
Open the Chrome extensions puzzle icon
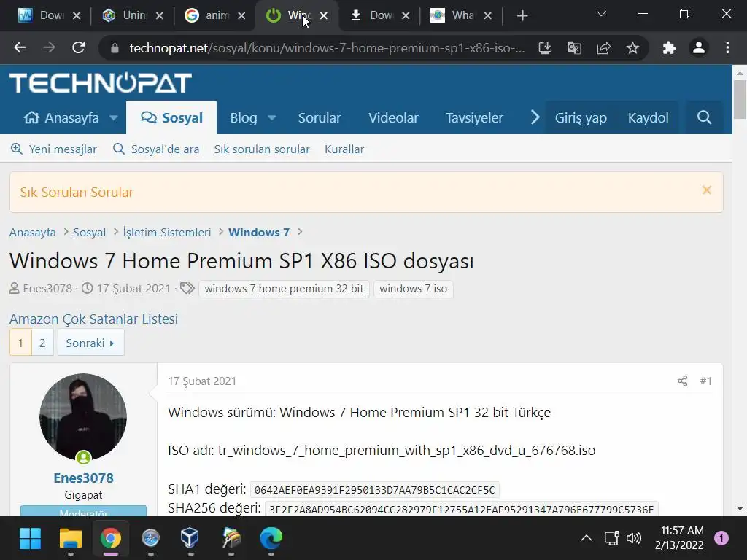(x=670, y=47)
